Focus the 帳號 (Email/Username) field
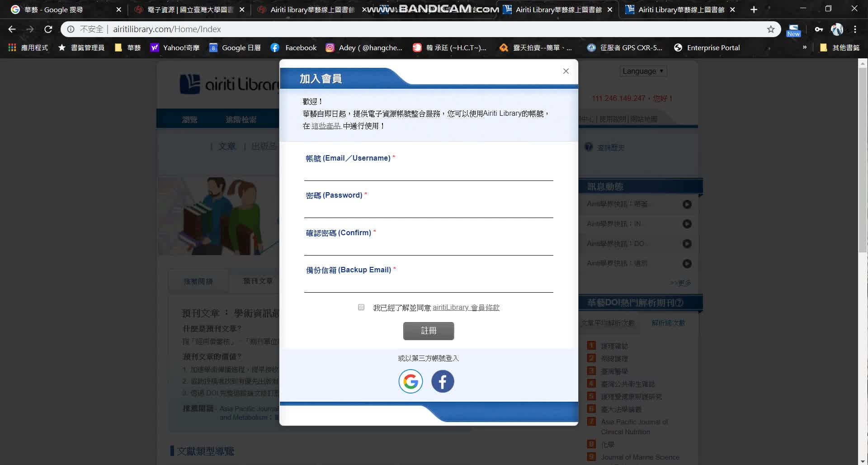 click(x=429, y=173)
